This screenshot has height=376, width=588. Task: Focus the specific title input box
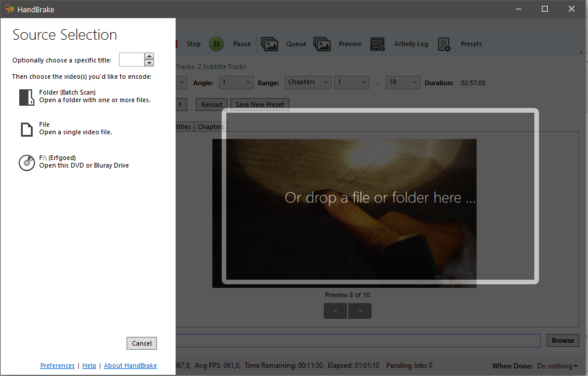coord(132,60)
